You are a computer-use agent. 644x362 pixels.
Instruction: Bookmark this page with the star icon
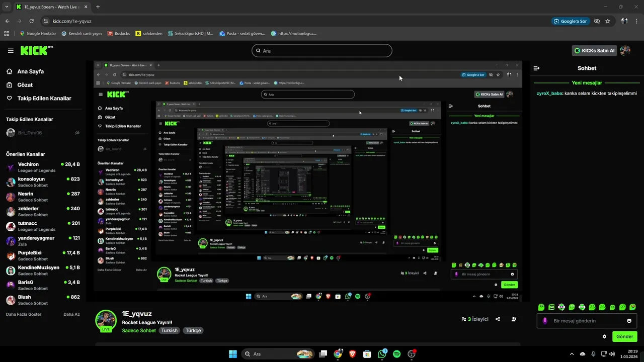pyautogui.click(x=608, y=21)
